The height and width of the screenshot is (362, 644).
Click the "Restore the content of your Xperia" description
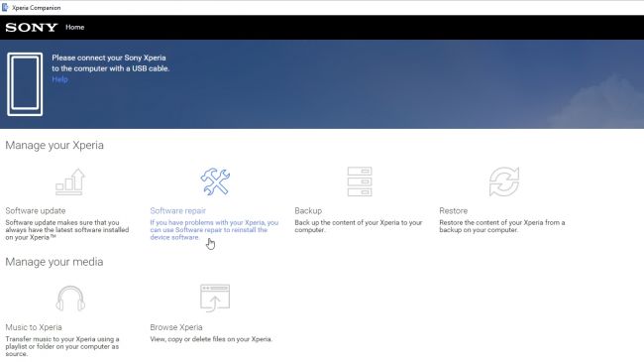[502, 226]
